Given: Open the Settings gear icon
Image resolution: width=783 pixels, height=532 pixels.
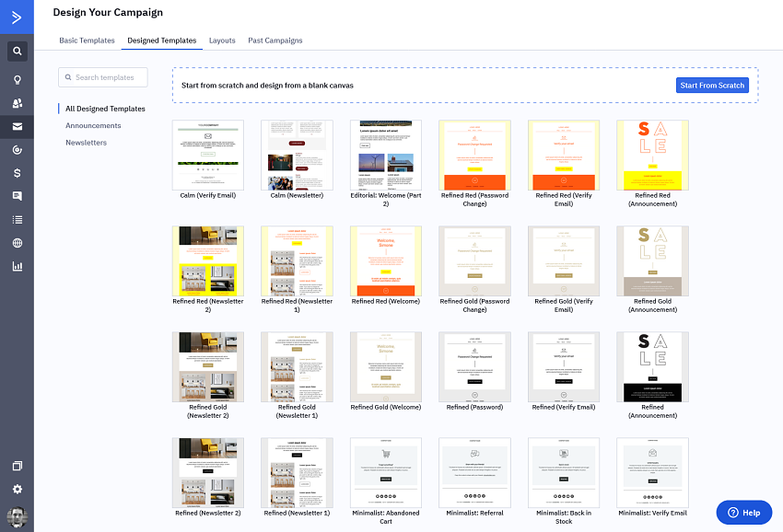Looking at the screenshot, I should pyautogui.click(x=17, y=489).
